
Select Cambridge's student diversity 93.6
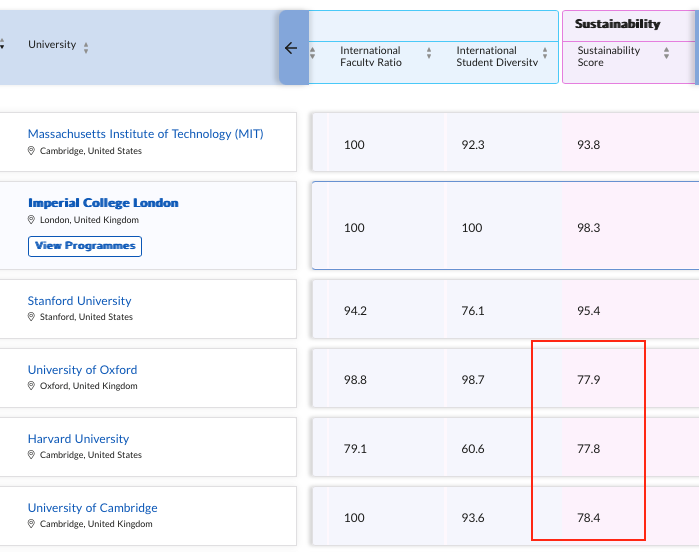[x=473, y=518]
